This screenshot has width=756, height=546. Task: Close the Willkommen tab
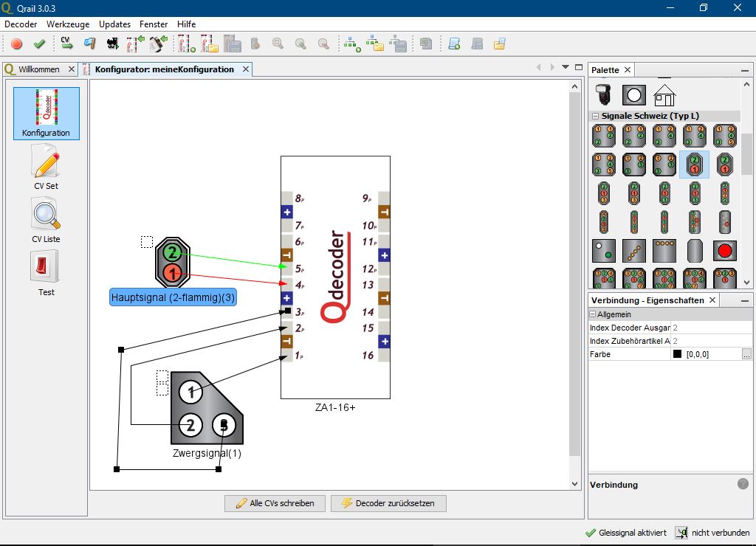[x=72, y=69]
